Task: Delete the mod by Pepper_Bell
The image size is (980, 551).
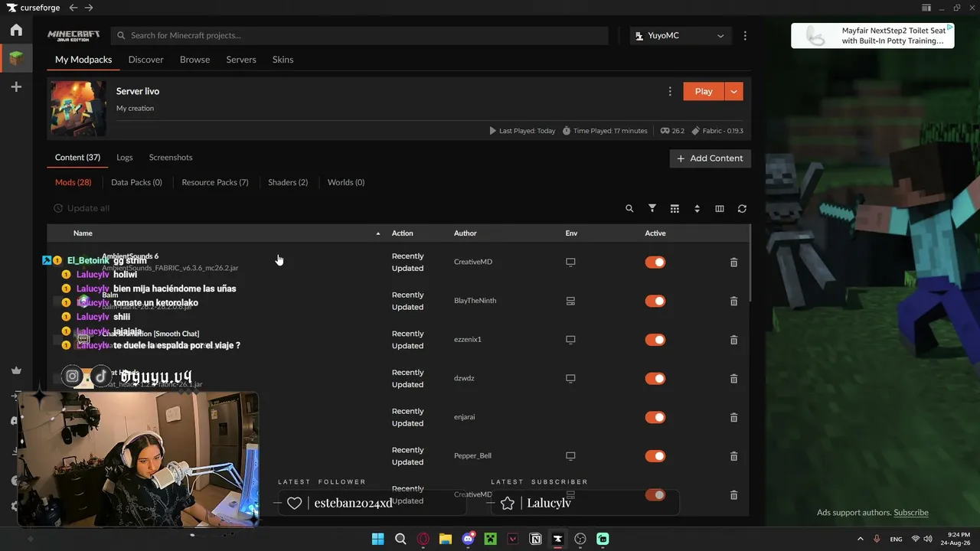Action: (x=733, y=456)
